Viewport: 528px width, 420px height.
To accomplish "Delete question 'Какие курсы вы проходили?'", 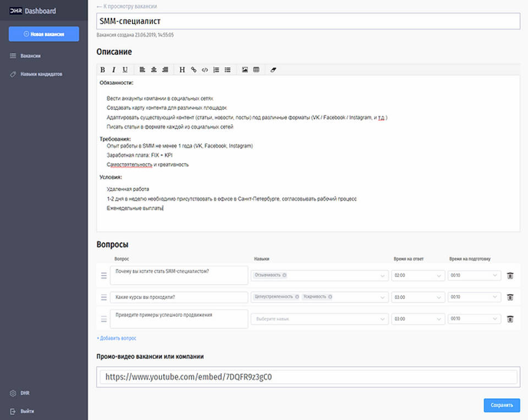I will click(x=510, y=297).
